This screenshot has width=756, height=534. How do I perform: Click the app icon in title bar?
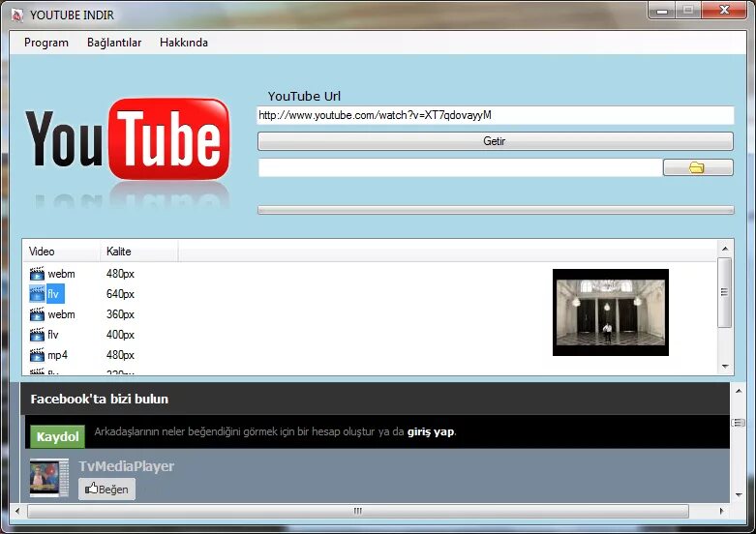(x=17, y=15)
